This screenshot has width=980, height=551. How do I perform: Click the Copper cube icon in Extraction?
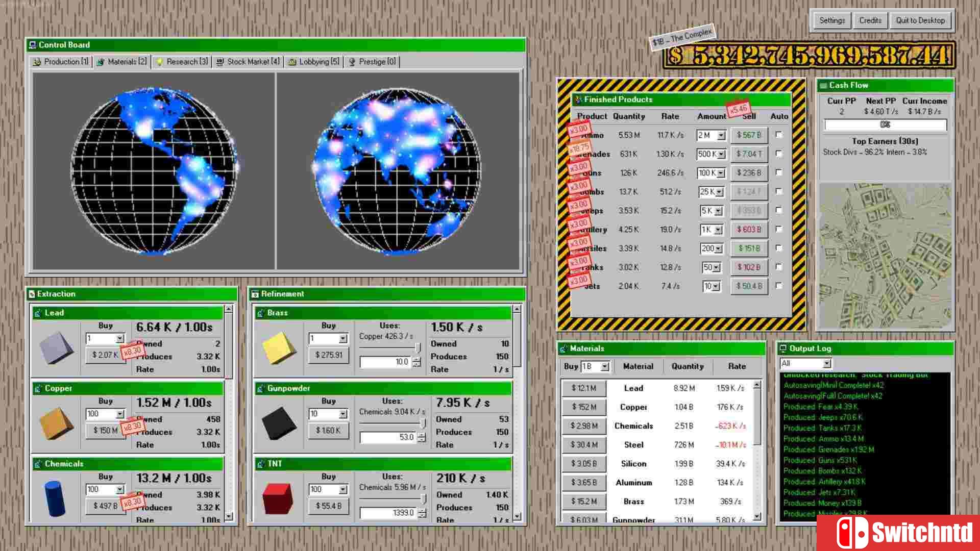coord(56,423)
